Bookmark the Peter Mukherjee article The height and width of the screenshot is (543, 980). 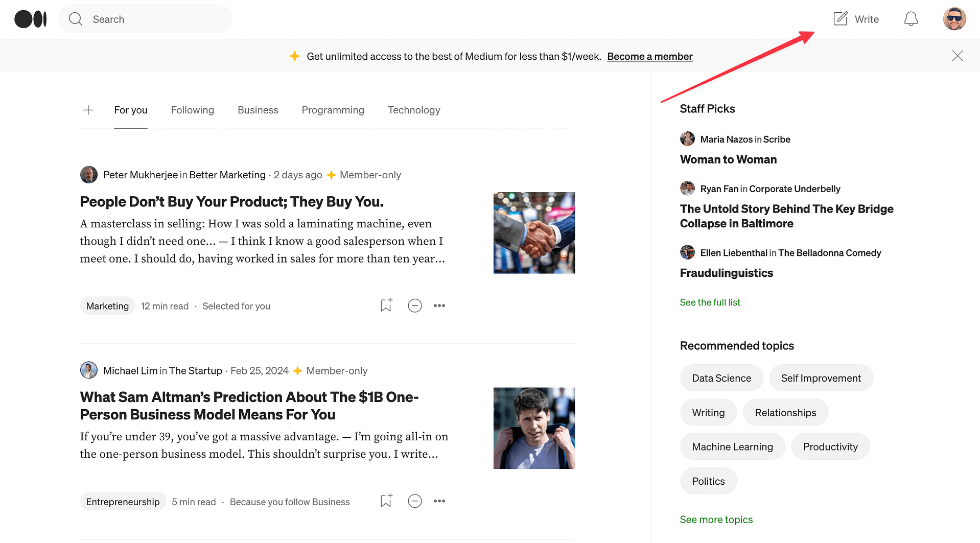point(386,305)
